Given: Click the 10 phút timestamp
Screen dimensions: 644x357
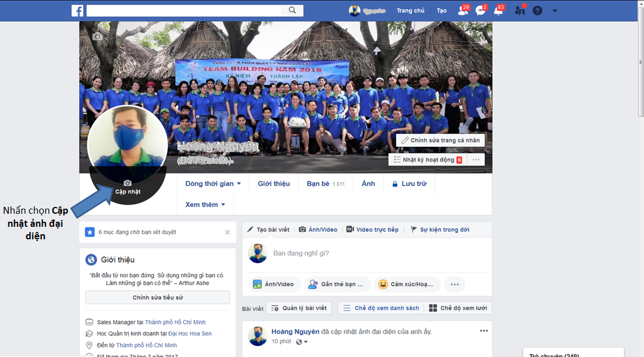Looking at the screenshot, I should coord(281,342).
